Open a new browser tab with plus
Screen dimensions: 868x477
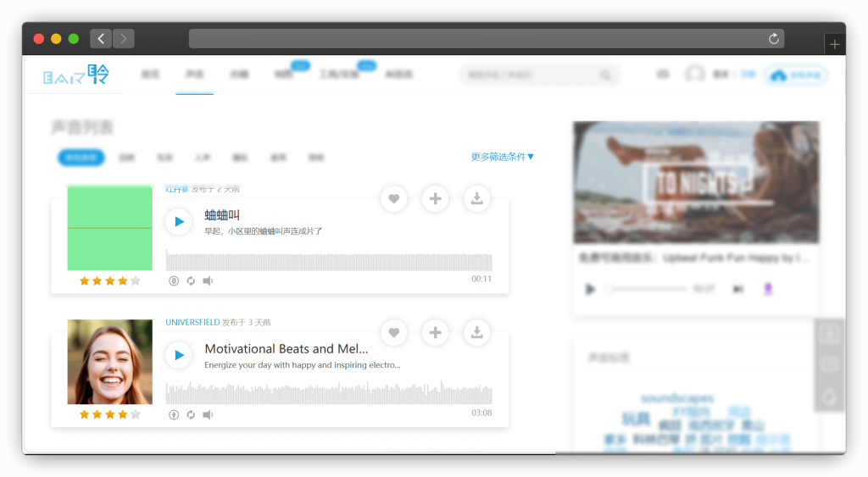click(x=835, y=44)
